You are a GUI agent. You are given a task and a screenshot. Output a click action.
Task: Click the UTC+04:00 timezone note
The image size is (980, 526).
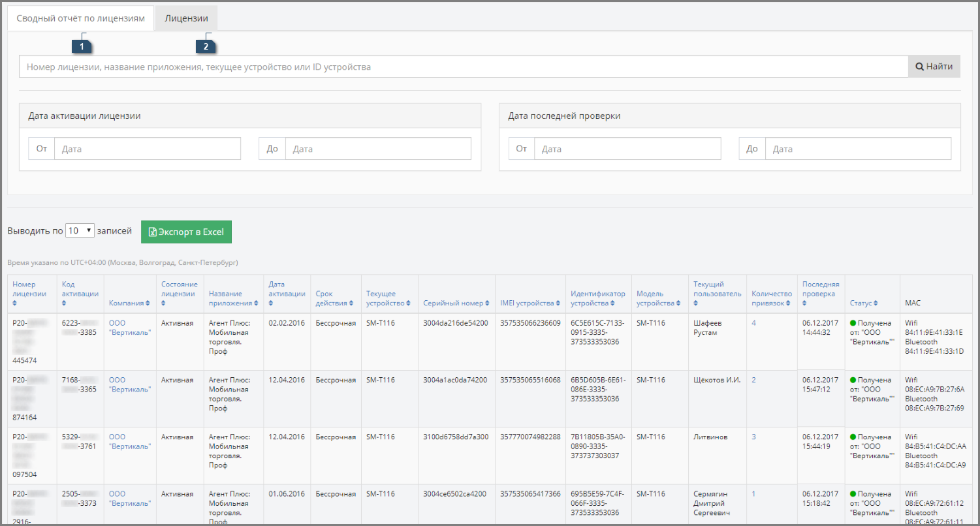pyautogui.click(x=123, y=263)
